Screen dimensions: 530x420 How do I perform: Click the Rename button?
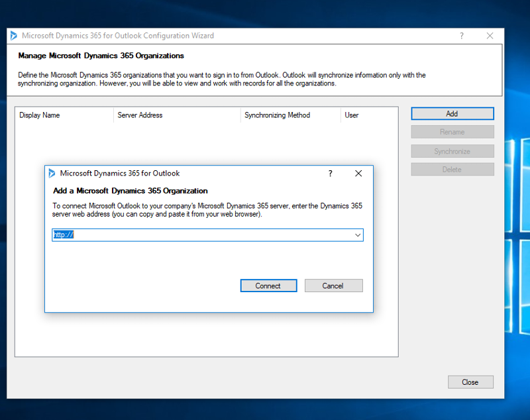[x=452, y=132]
